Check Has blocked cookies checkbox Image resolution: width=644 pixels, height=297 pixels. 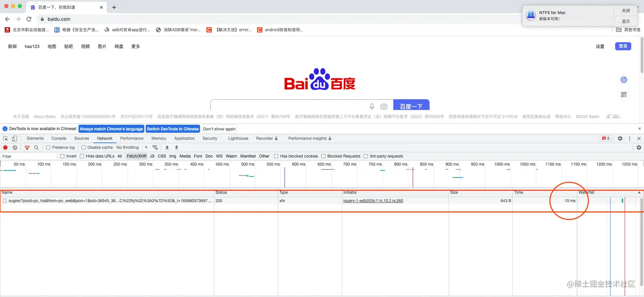coord(276,156)
